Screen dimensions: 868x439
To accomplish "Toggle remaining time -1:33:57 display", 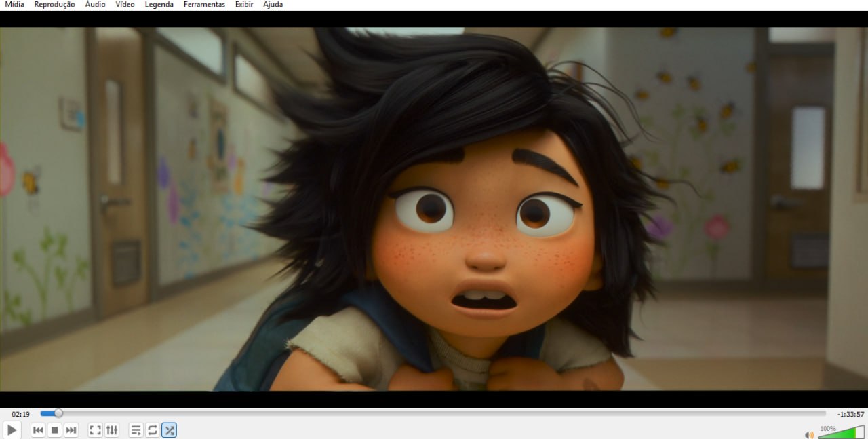I will click(850, 414).
